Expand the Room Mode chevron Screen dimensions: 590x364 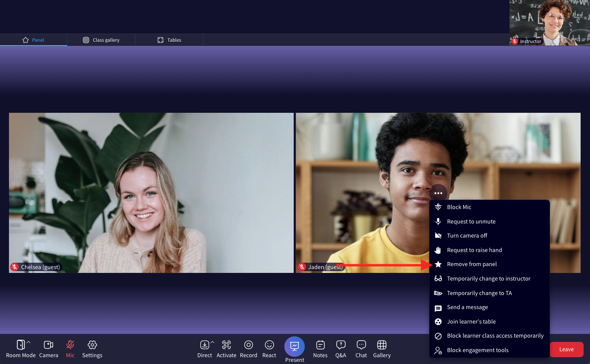(x=29, y=342)
